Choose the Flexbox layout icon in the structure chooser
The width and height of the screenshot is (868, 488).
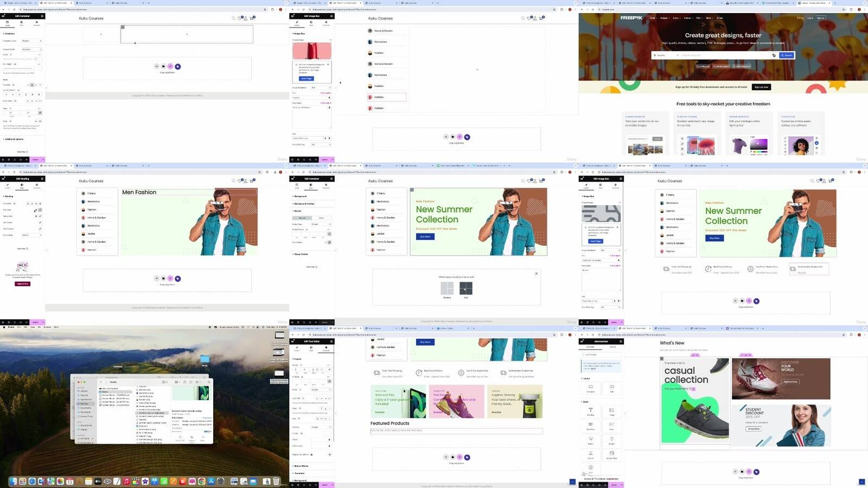tap(447, 288)
